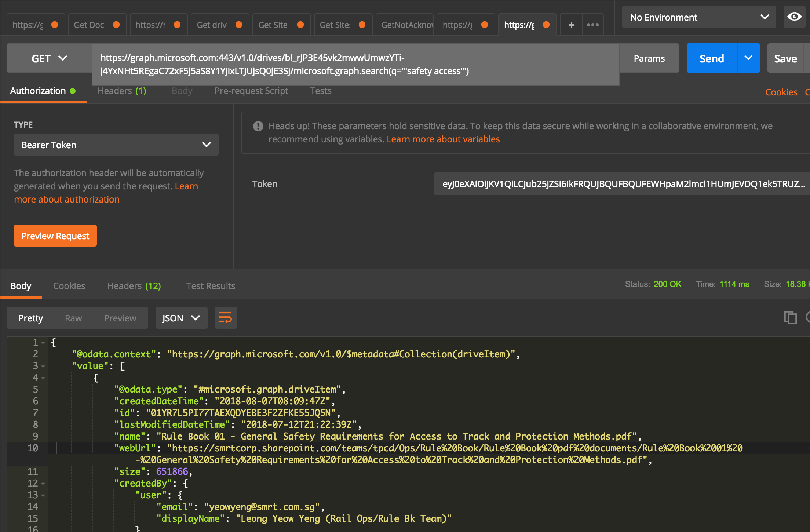Copy response body with the copy icon
Screen dimensions: 810x532
pyautogui.click(x=790, y=318)
